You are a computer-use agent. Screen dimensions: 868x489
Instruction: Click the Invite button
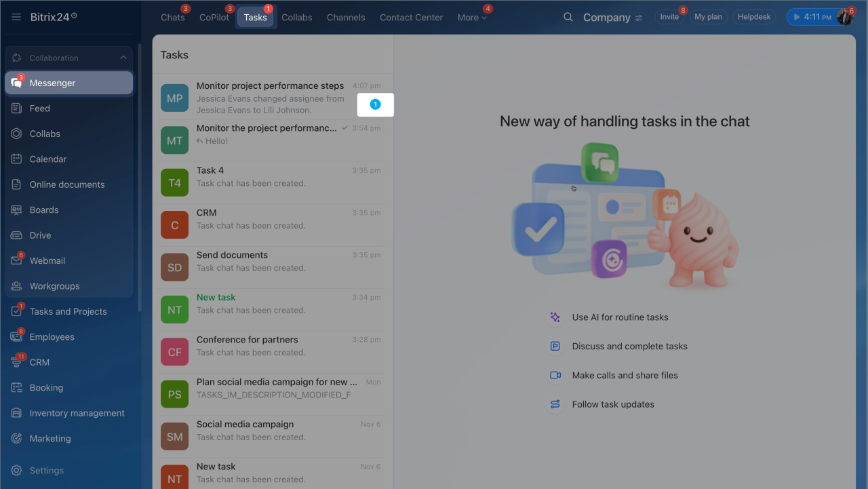coord(669,17)
